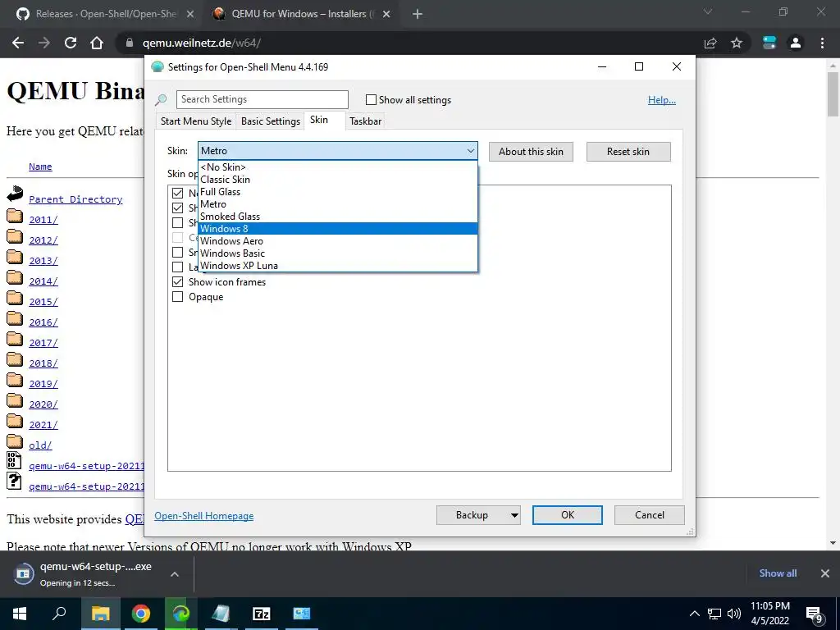
Task: Click folder icon beside 2011/
Action: [x=15, y=217]
